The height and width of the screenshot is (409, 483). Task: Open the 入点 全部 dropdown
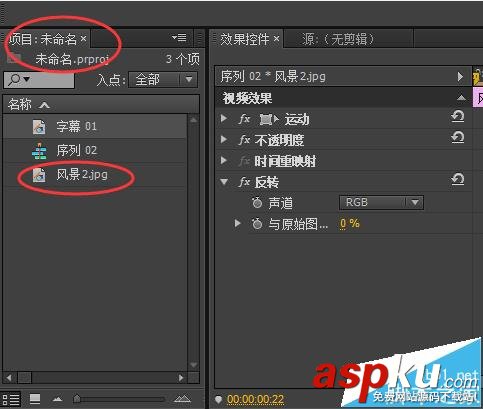tap(163, 80)
